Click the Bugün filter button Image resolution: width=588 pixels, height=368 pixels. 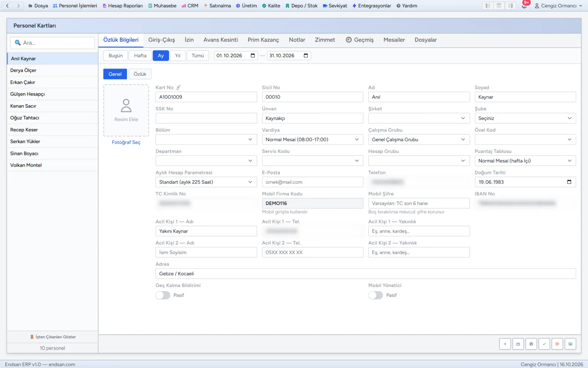(115, 56)
